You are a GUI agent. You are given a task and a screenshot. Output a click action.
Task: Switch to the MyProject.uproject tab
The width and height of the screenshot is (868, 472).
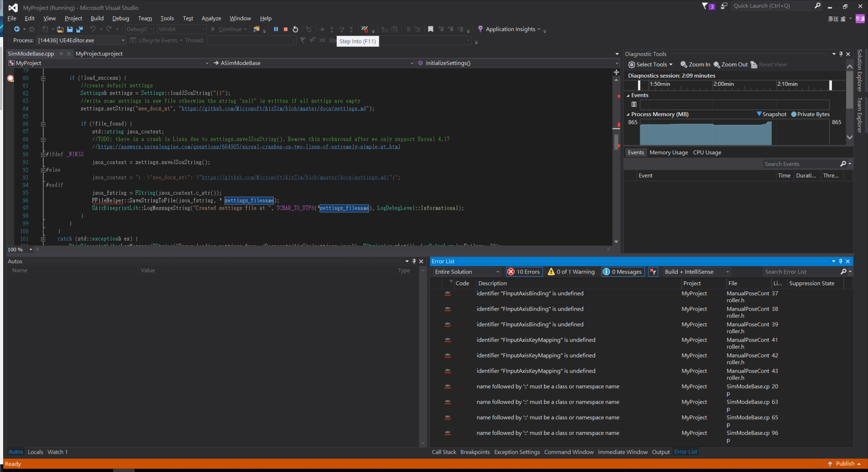click(x=99, y=54)
